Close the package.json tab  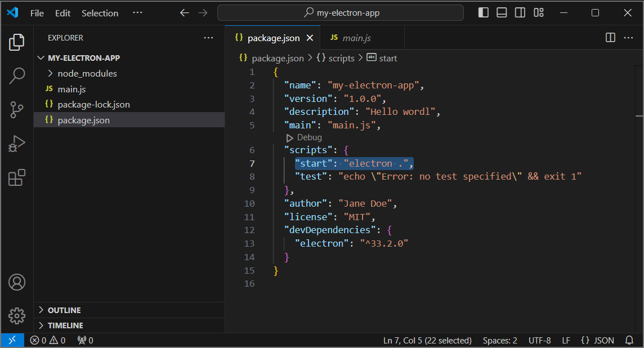point(310,38)
